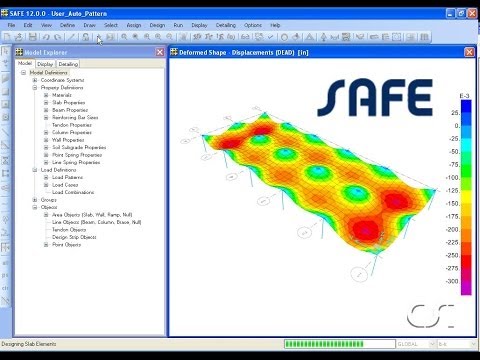Expand the Slab Properties node
This screenshot has width=480, height=360.
tap(46, 102)
